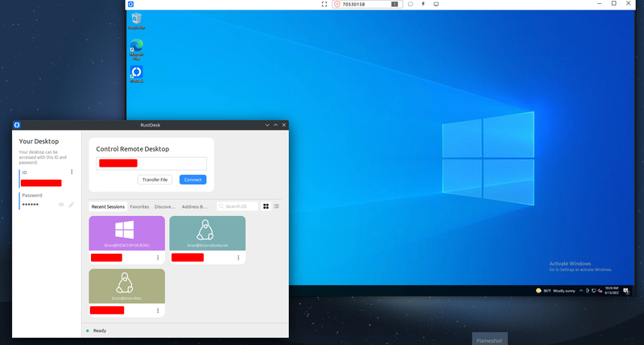Open Microsoft Edge shortcut on the remote desktop
This screenshot has height=345, width=644.
(136, 49)
